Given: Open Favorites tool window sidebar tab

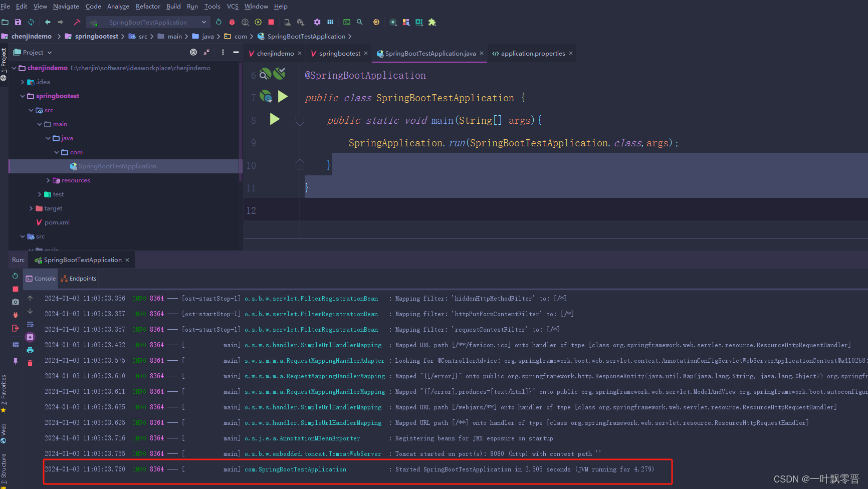Looking at the screenshot, I should point(4,395).
